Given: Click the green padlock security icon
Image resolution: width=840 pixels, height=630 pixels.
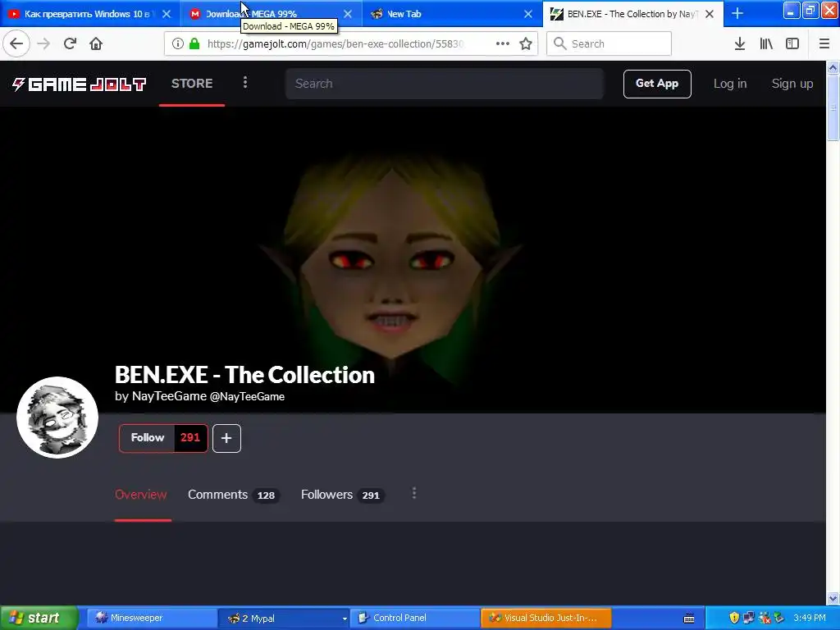Looking at the screenshot, I should (x=194, y=44).
